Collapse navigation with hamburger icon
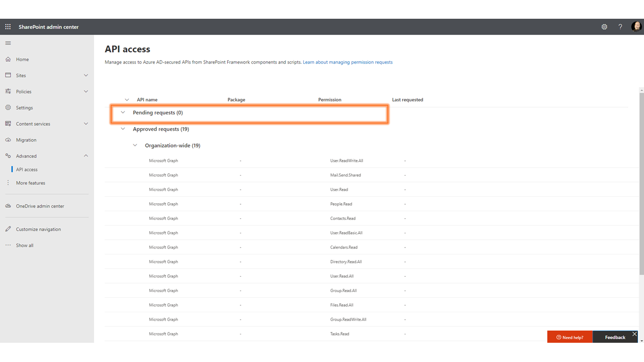 click(x=8, y=43)
